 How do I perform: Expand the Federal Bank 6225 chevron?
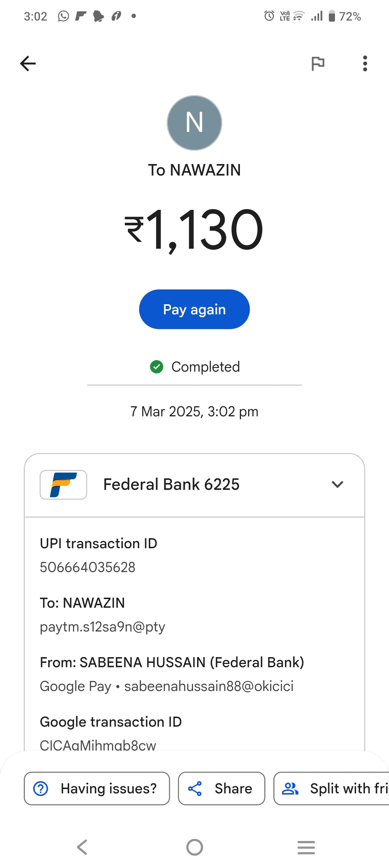(337, 484)
